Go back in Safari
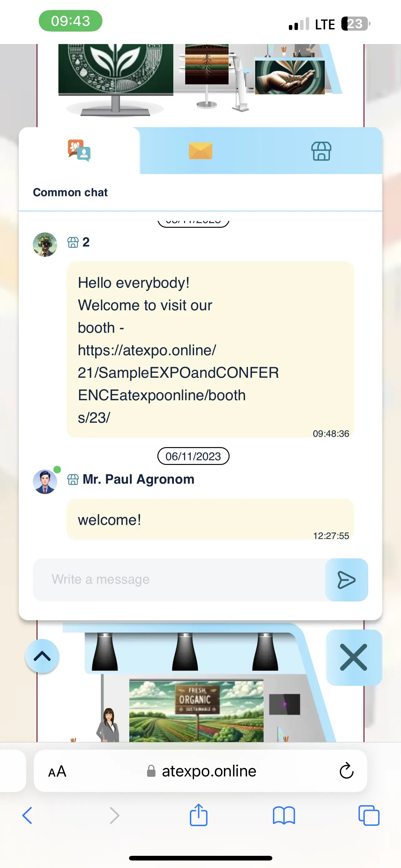 tap(27, 816)
